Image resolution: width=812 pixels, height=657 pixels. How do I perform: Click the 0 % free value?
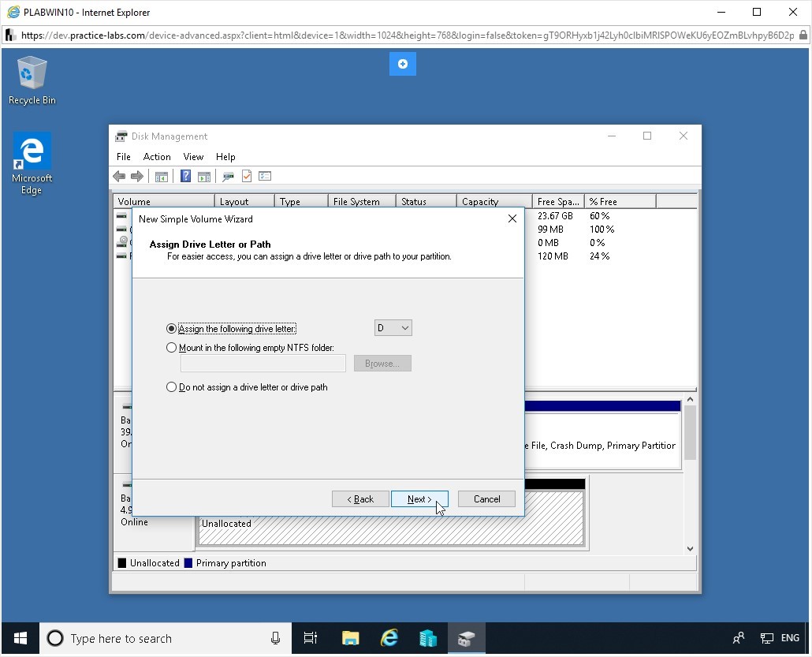(597, 242)
